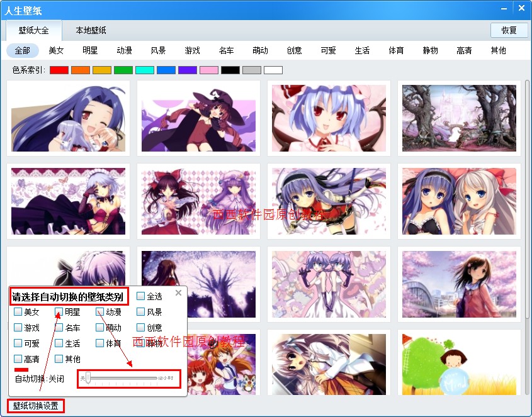Screen dimensions: 532x417
Task: Check the 全选 checkbox
Action: [x=141, y=296]
